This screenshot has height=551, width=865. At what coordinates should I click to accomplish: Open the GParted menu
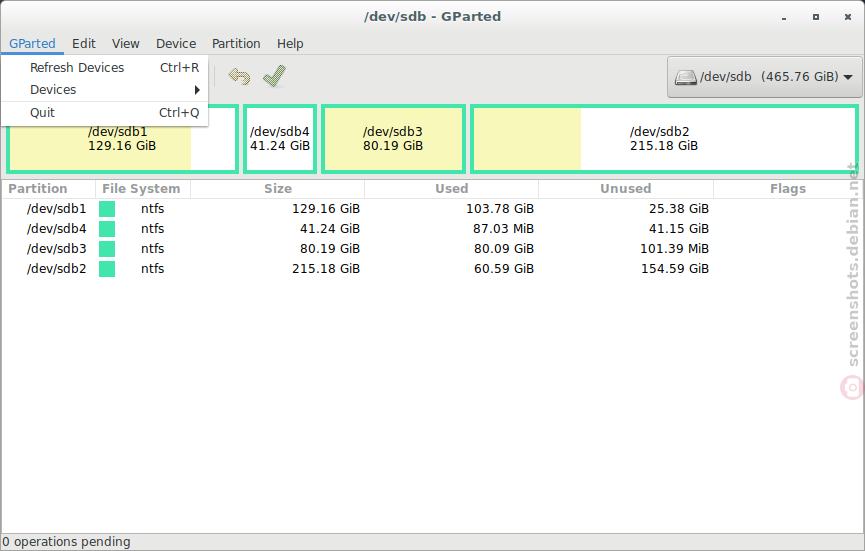click(x=32, y=44)
